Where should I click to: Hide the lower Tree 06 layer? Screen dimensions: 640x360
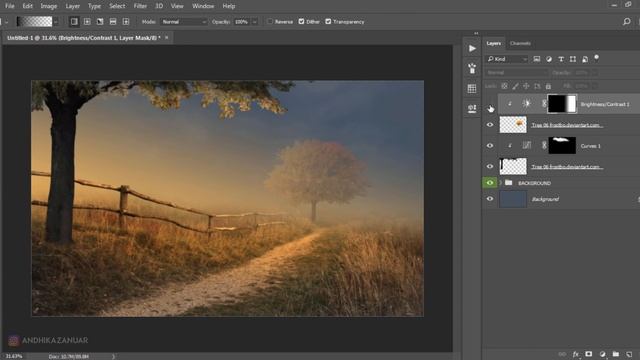[490, 166]
